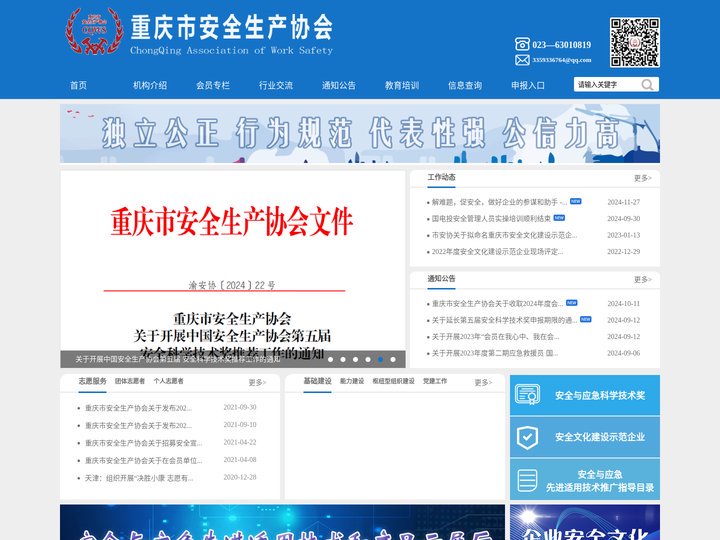The height and width of the screenshot is (540, 720).
Task: Click the email envelope icon
Action: click(522, 60)
